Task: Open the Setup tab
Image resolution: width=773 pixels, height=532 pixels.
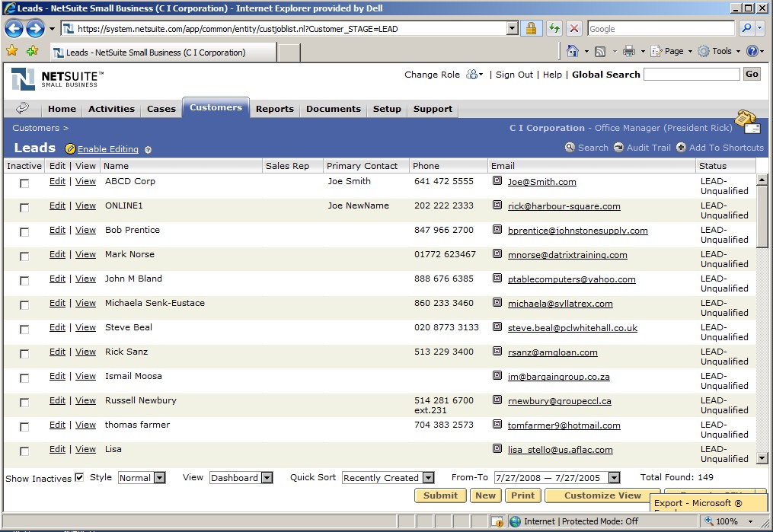Action: [387, 109]
